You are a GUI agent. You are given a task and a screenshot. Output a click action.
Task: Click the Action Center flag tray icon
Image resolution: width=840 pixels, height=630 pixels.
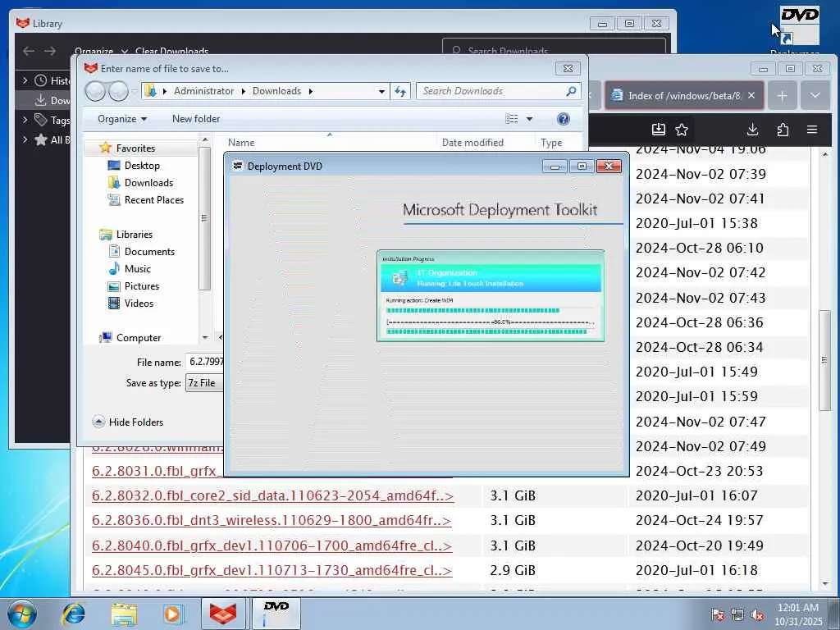click(717, 614)
